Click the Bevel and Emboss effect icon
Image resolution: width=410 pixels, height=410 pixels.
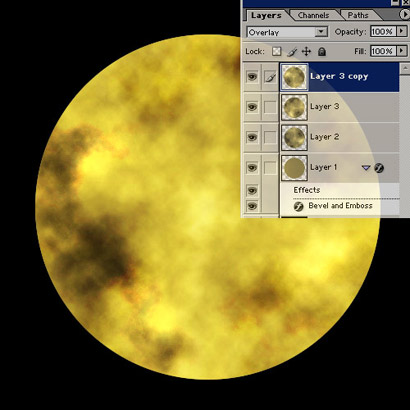pyautogui.click(x=298, y=206)
